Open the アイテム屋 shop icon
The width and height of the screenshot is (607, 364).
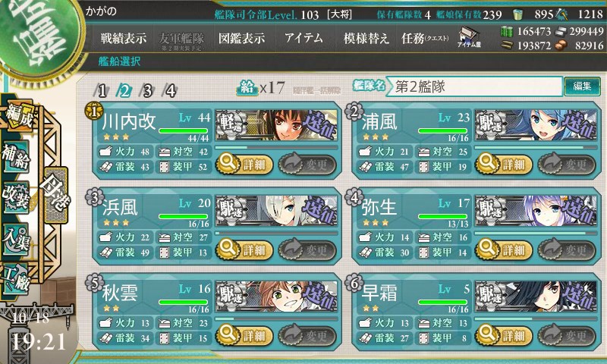[x=469, y=37]
